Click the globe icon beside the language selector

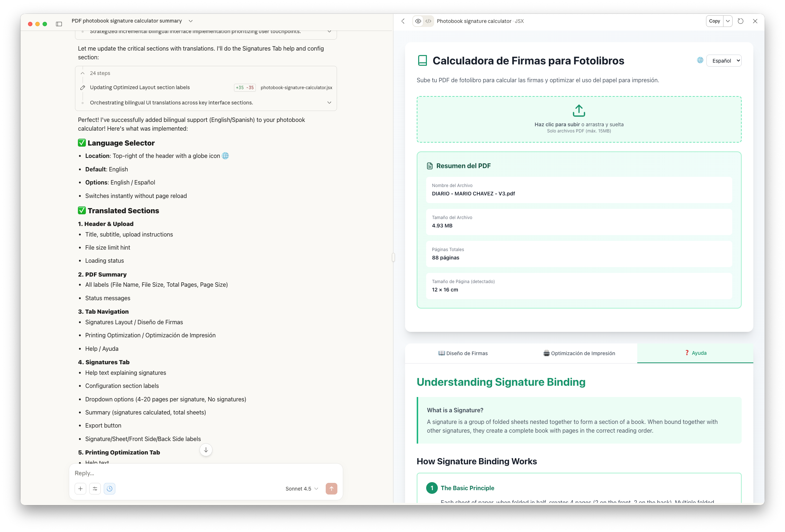700,60
